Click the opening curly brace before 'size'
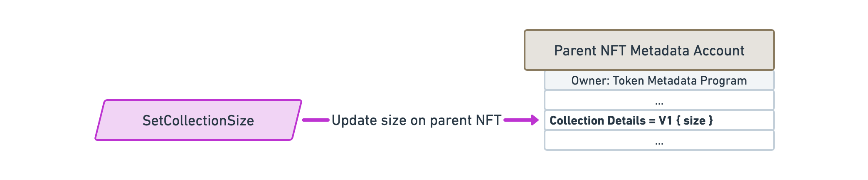The image size is (868, 180). point(678,120)
